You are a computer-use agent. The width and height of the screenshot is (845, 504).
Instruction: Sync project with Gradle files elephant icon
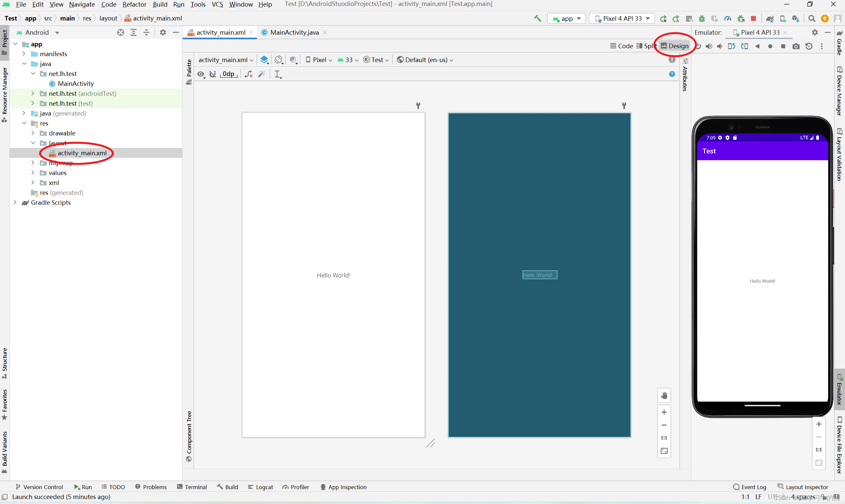tap(770, 19)
